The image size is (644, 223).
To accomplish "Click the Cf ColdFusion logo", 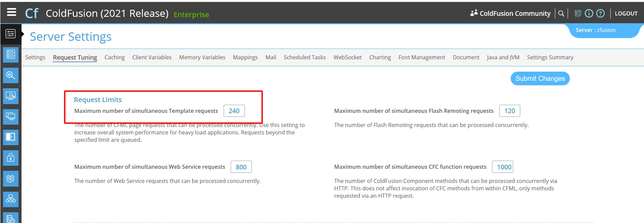I will [32, 13].
